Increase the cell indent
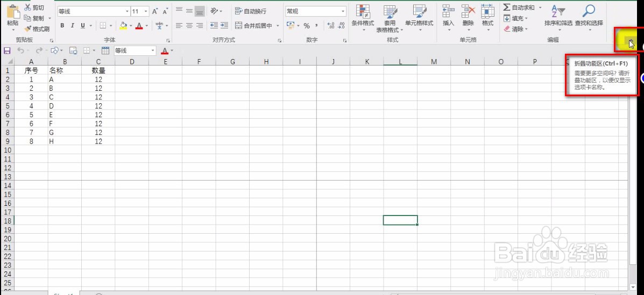 [x=224, y=25]
